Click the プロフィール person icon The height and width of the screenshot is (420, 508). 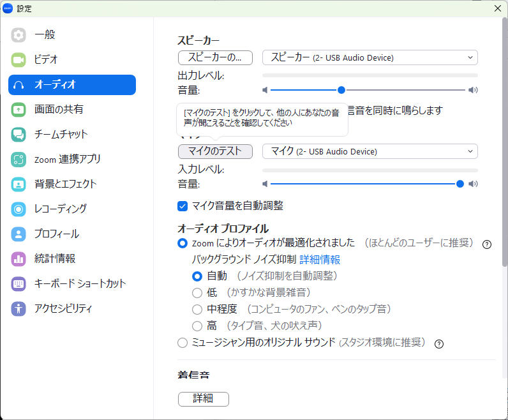tap(19, 234)
